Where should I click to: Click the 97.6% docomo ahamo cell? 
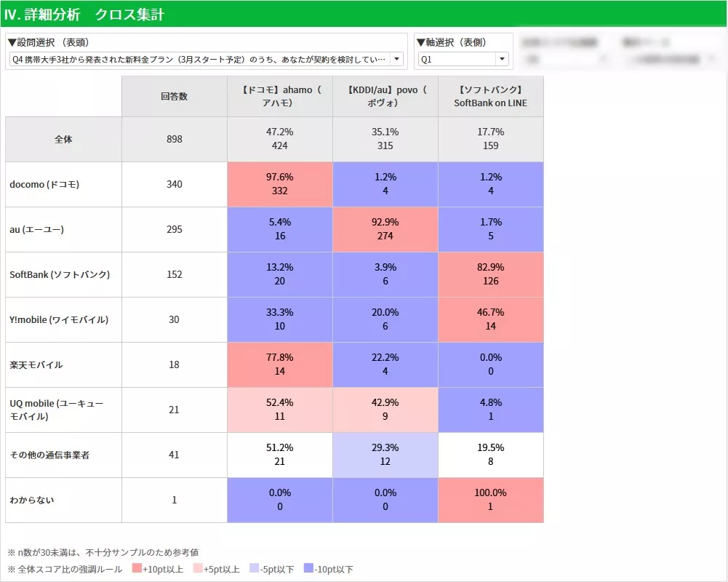(279, 185)
